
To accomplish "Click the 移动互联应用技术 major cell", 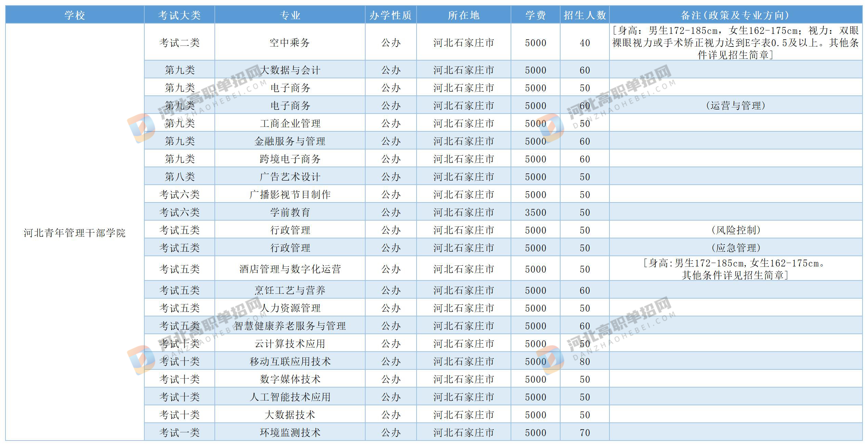I will pos(290,361).
